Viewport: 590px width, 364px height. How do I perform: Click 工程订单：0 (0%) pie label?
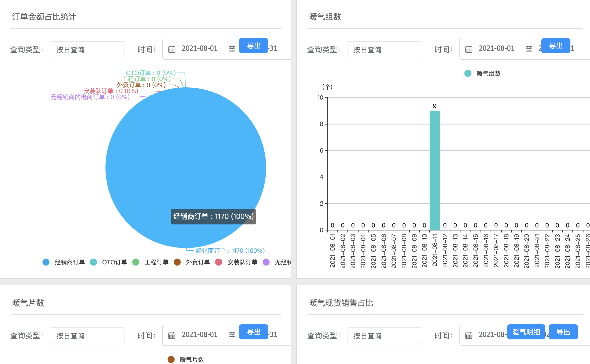pyautogui.click(x=146, y=79)
